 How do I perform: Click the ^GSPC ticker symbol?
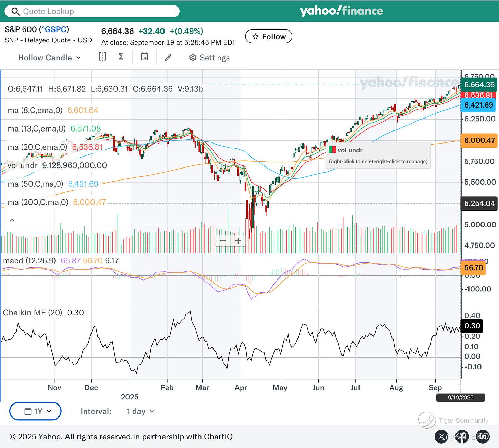[x=54, y=29]
